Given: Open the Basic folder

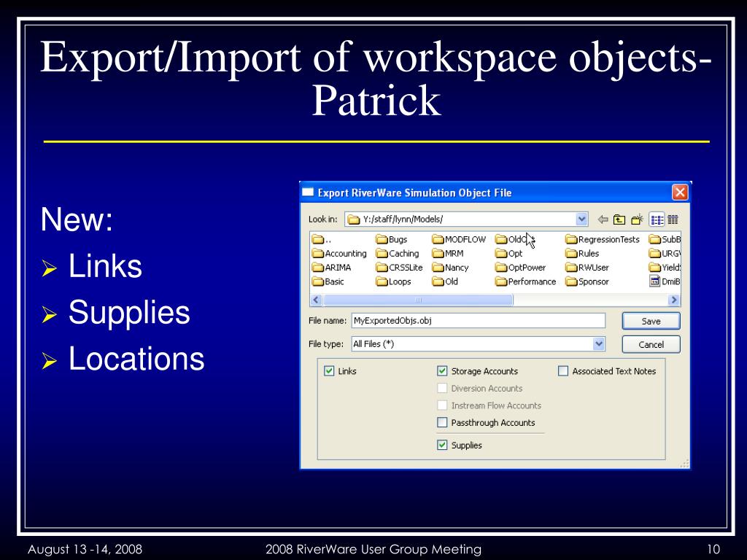Looking at the screenshot, I should pyautogui.click(x=328, y=281).
